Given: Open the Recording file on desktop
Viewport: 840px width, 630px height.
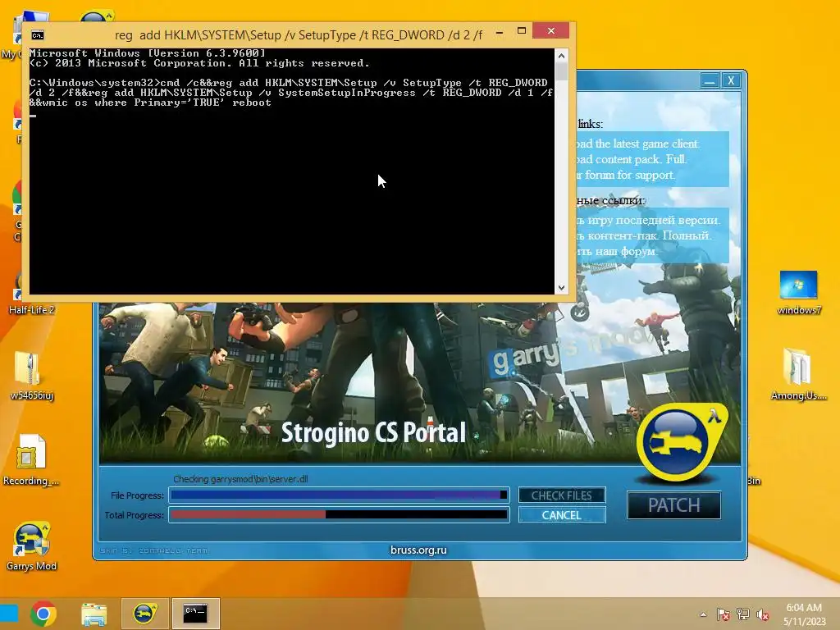Looking at the screenshot, I should click(x=31, y=460).
